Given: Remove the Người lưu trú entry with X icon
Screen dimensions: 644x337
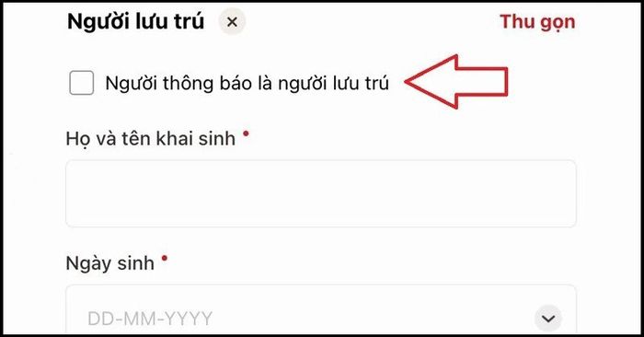Looking at the screenshot, I should (x=232, y=22).
